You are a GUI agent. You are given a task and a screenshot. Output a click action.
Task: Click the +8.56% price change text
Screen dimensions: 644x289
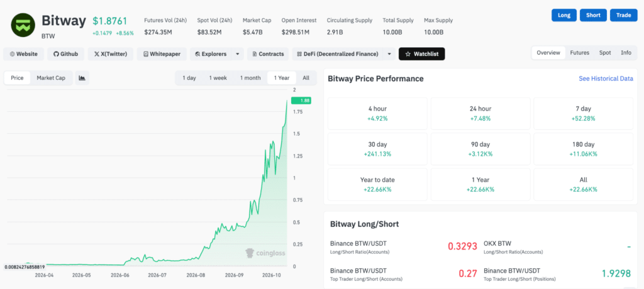click(x=125, y=33)
